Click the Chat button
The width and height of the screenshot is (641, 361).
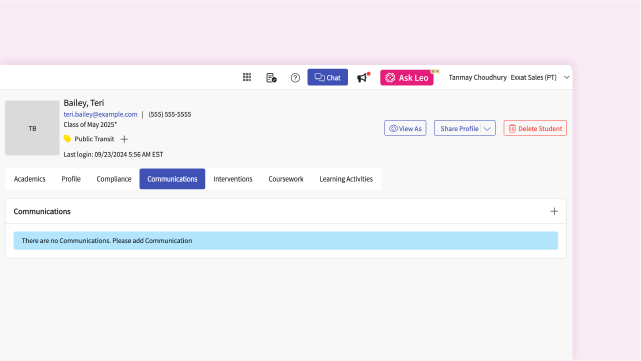[x=327, y=77]
